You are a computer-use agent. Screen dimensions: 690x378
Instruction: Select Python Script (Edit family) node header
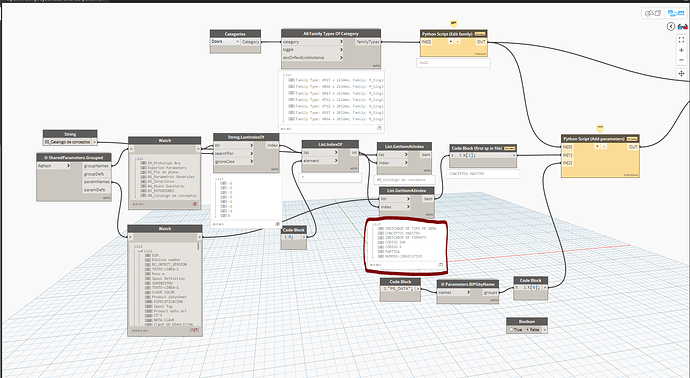(453, 33)
